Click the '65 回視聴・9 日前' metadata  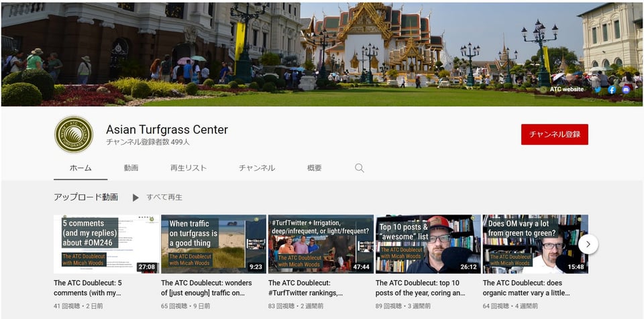[x=186, y=306]
